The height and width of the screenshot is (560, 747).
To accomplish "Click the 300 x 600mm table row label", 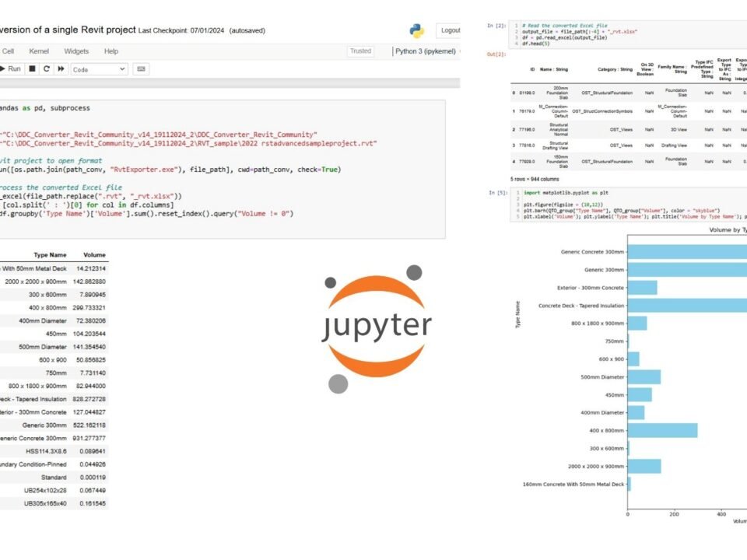I will (47, 295).
